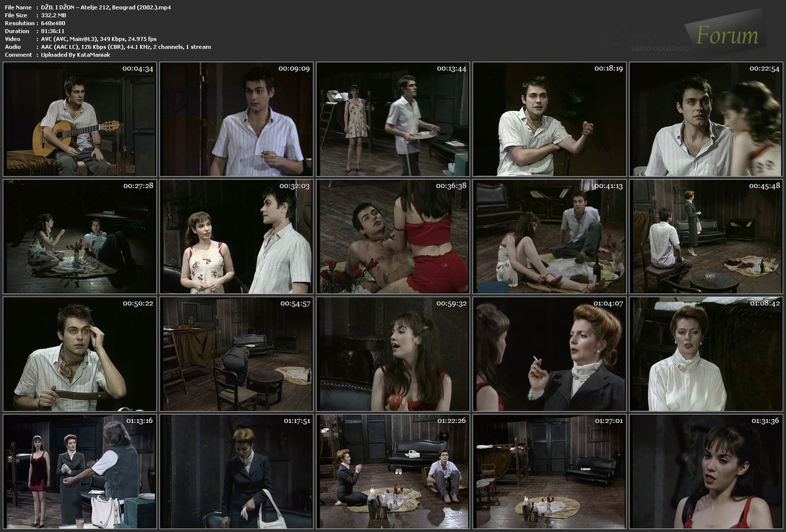Choose the frame labeled 01:31:36
Image resolution: width=786 pixels, height=532 pixels.
point(705,471)
